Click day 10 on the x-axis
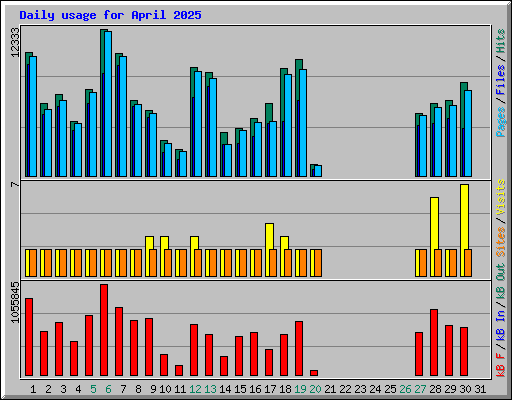 tap(165, 389)
